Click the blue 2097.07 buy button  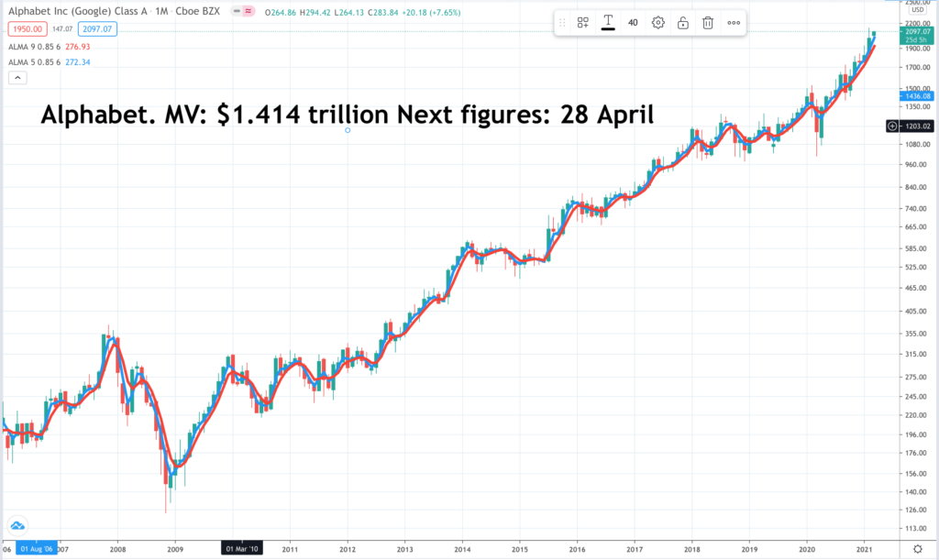[97, 28]
